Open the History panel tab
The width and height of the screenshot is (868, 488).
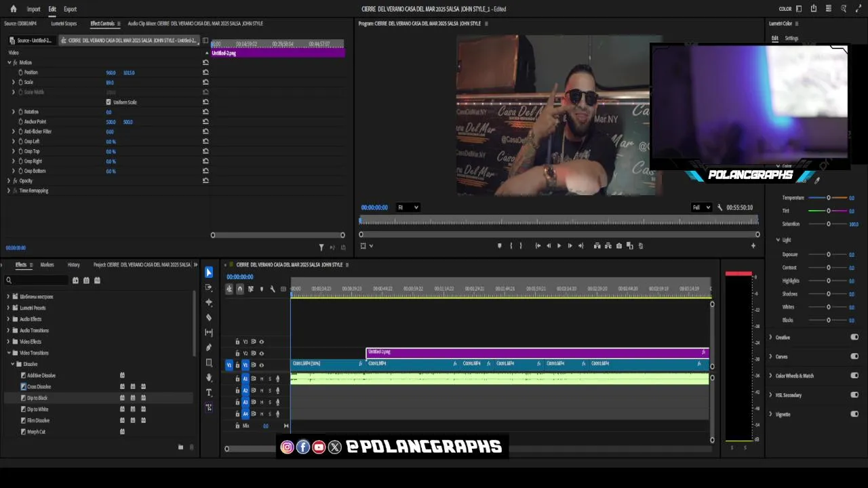(73, 264)
